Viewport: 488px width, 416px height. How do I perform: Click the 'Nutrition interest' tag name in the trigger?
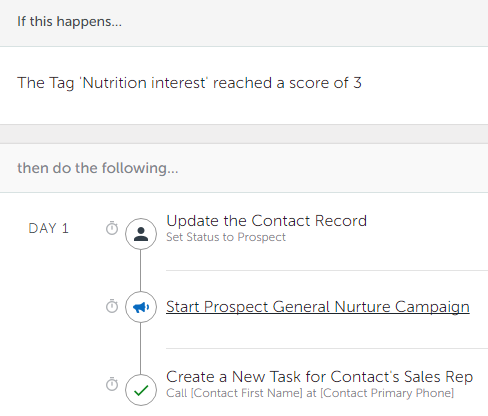coord(144,83)
